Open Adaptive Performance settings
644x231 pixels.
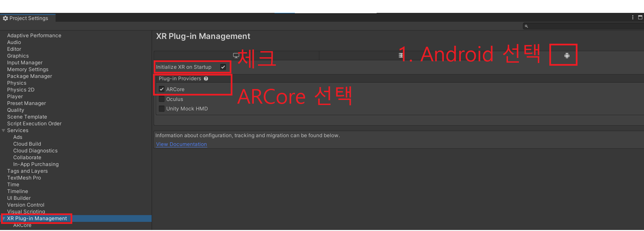coord(34,36)
